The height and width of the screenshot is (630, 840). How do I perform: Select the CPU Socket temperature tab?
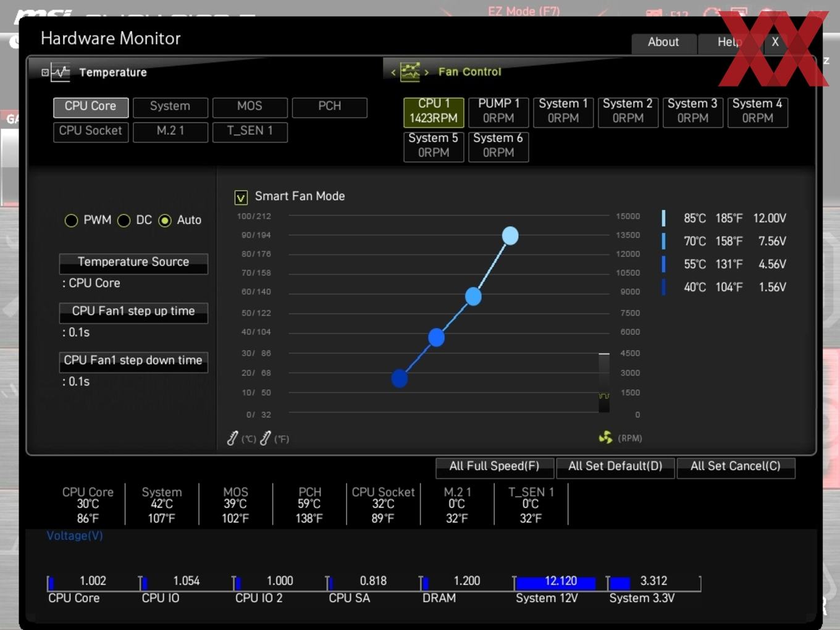tap(91, 132)
